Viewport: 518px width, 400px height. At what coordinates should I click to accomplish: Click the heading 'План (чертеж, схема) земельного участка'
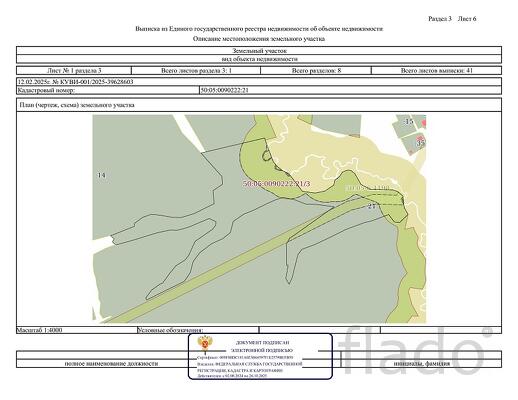click(x=77, y=105)
